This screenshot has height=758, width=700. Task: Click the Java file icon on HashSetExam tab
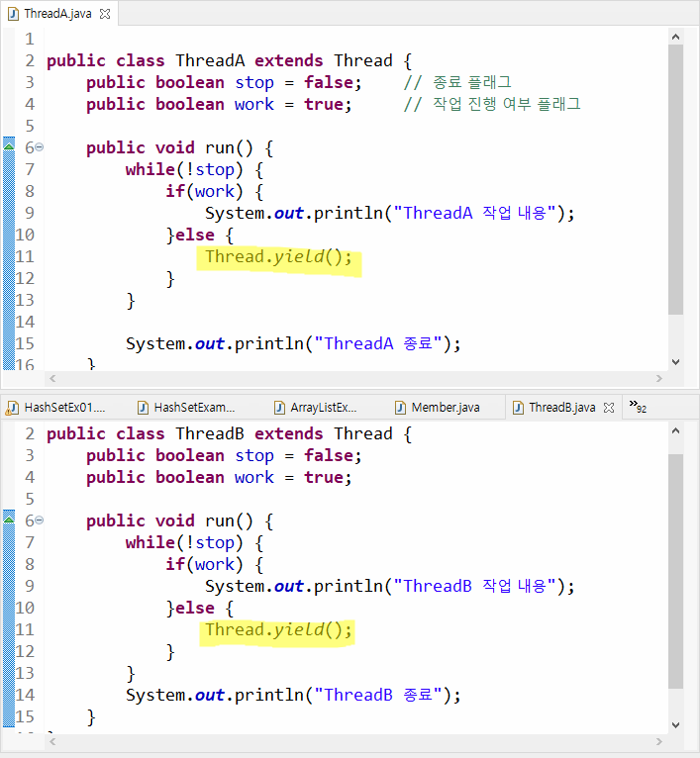pyautogui.click(x=143, y=408)
